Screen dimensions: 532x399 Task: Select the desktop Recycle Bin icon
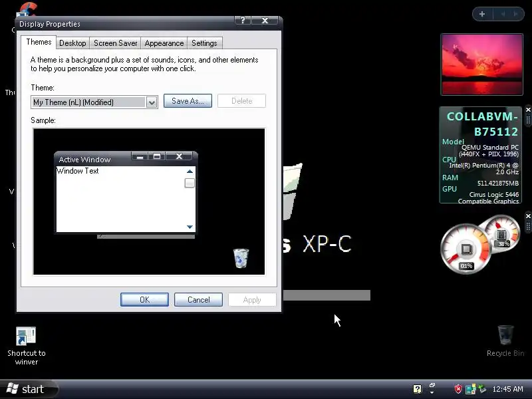click(505, 340)
